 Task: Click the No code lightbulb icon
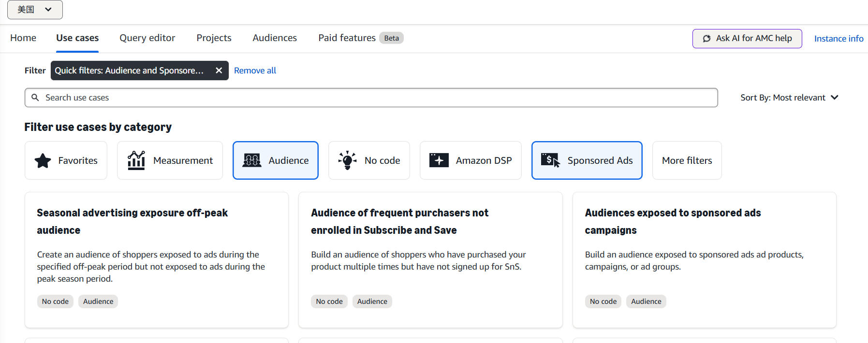(x=347, y=160)
